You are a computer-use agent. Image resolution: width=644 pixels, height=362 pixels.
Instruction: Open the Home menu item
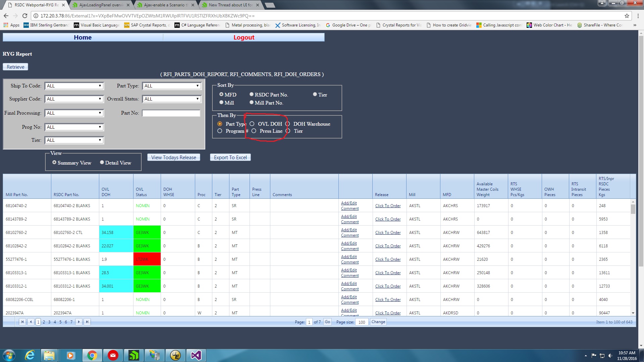[83, 38]
